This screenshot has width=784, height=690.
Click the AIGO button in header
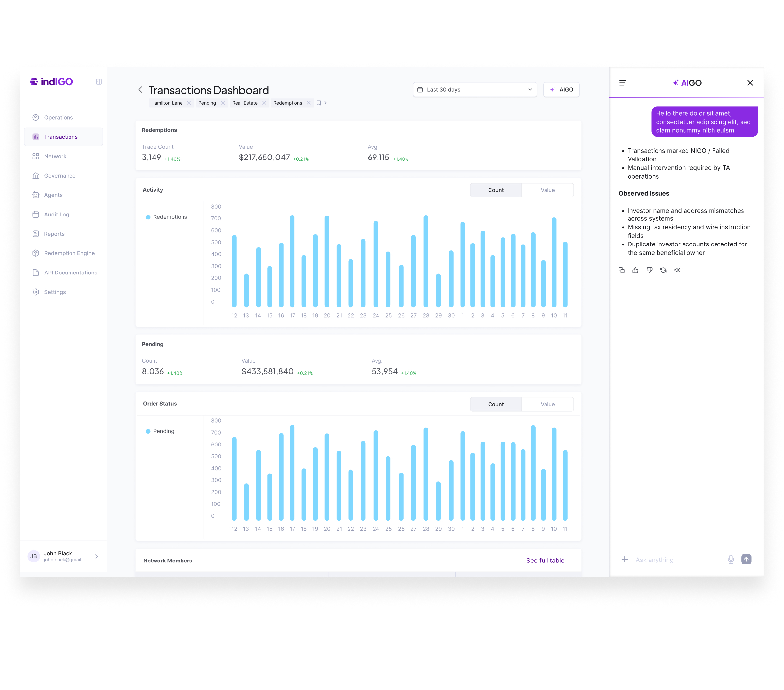click(561, 90)
